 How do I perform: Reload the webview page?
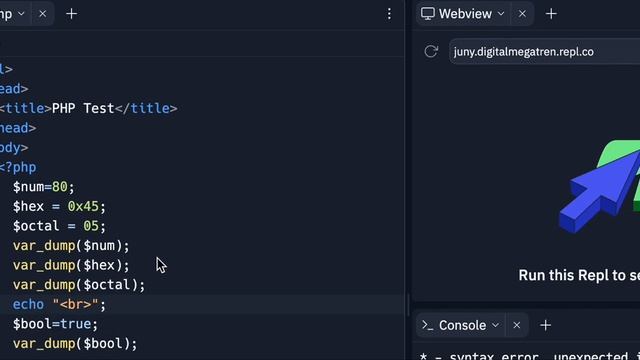pyautogui.click(x=431, y=51)
